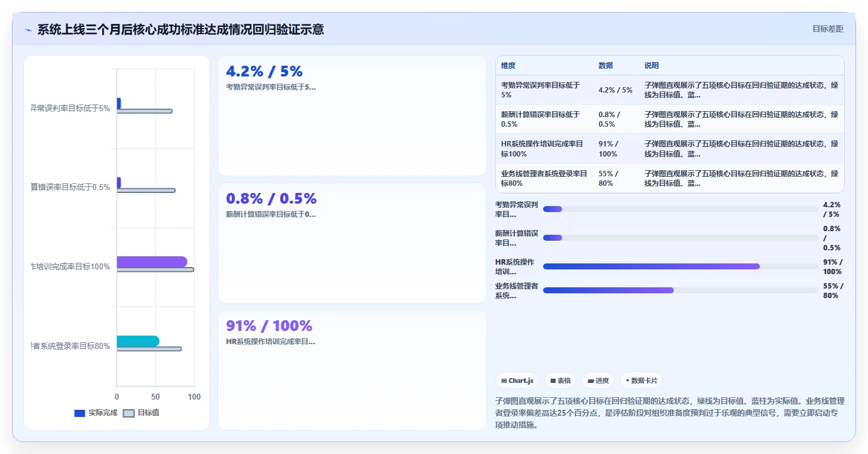Click the progress label 业务线管理者系统…
The image size is (868, 454).
tap(517, 290)
